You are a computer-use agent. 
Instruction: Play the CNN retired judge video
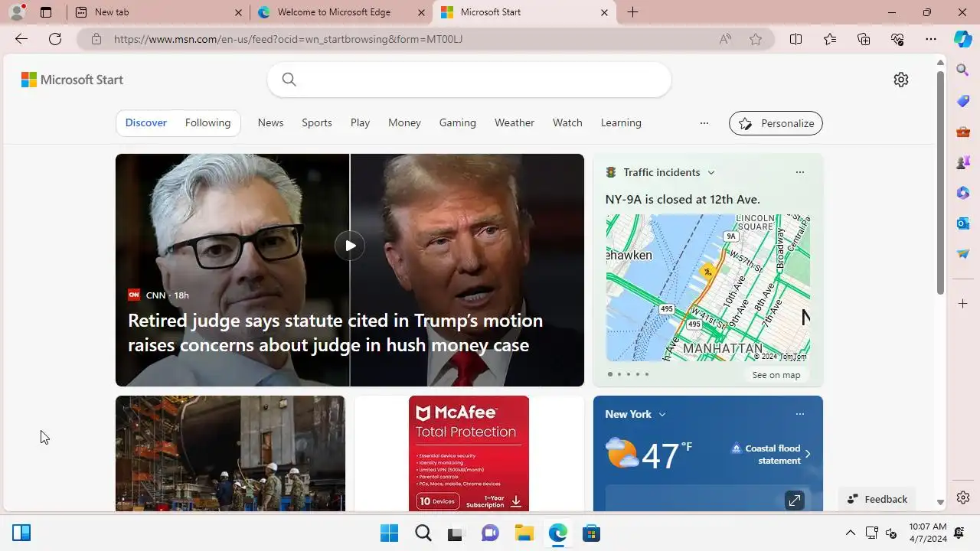pyautogui.click(x=350, y=245)
